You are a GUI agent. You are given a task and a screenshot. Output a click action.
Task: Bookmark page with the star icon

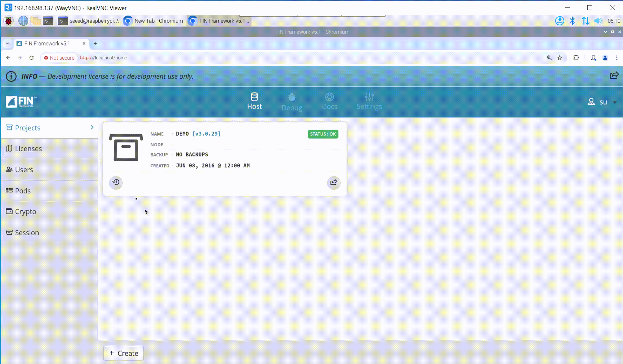(560, 58)
